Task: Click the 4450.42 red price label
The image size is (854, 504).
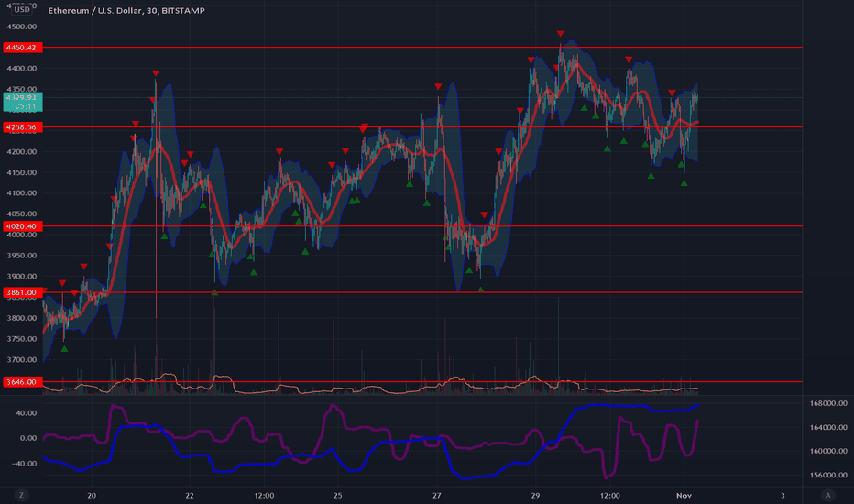Action: click(22, 48)
